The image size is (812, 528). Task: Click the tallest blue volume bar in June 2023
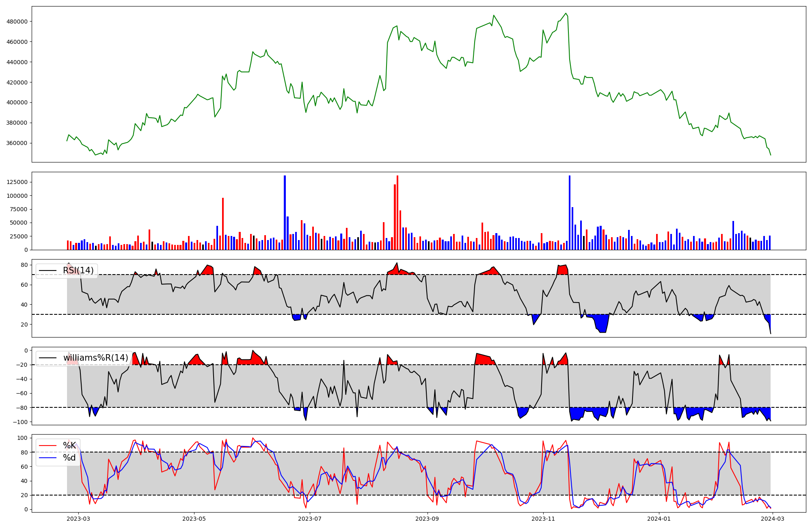[x=285, y=212]
